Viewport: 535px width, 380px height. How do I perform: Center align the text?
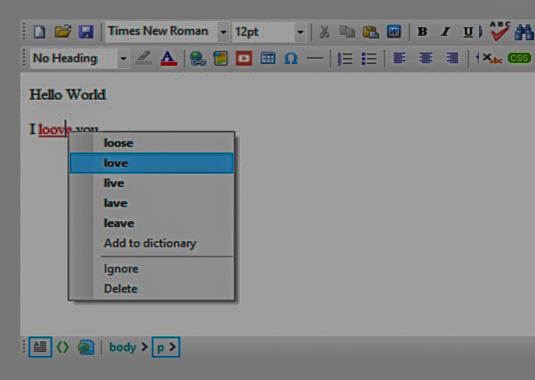(x=426, y=58)
